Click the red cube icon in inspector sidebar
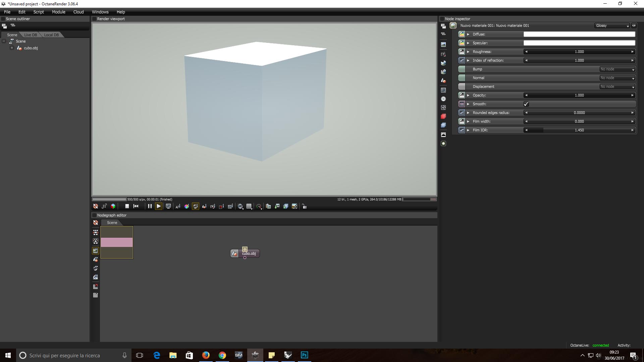Viewport: 644px width, 362px height. 443,116
